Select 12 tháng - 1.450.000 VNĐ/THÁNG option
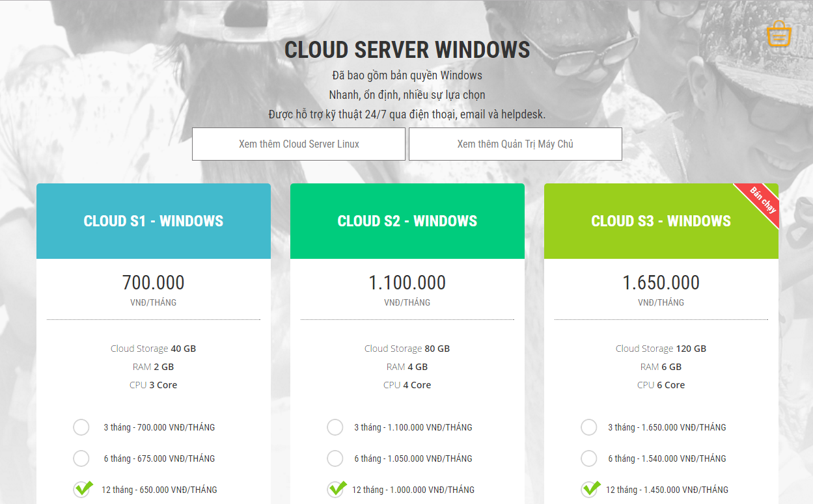The height and width of the screenshot is (504, 813). click(590, 489)
